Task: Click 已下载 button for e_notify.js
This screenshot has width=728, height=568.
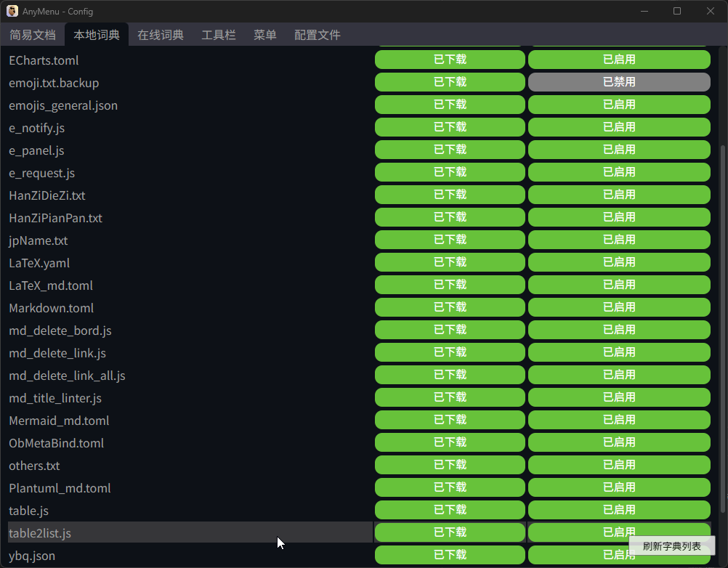Action: (x=450, y=127)
